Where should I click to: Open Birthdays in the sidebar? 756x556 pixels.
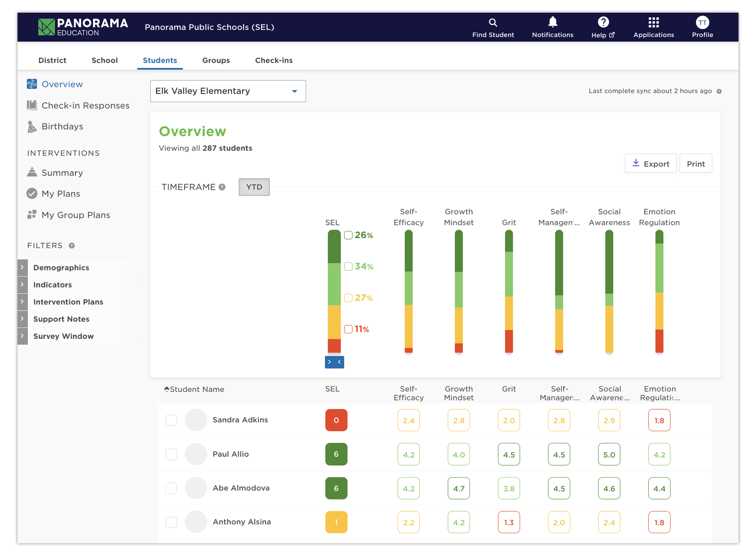(62, 127)
